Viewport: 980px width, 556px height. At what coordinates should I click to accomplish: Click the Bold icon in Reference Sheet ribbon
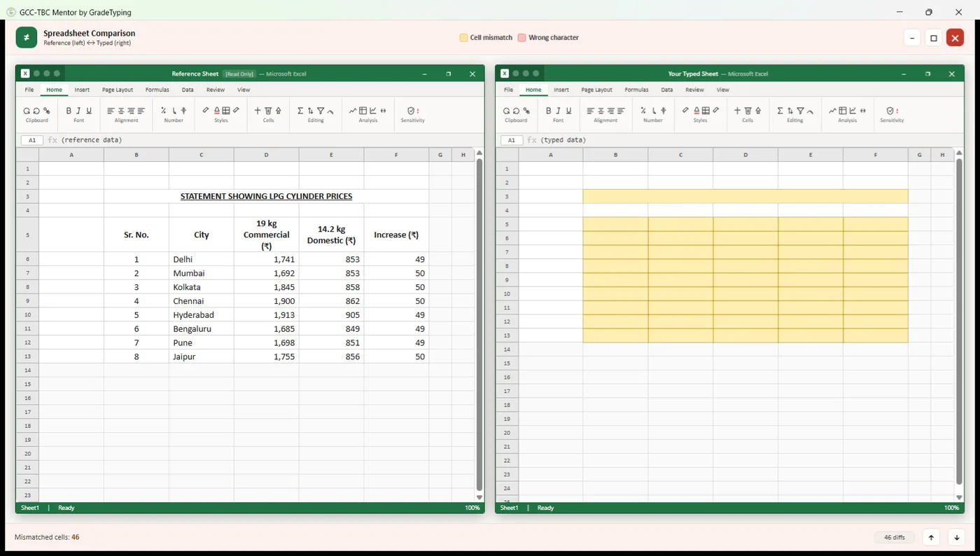[x=69, y=111]
